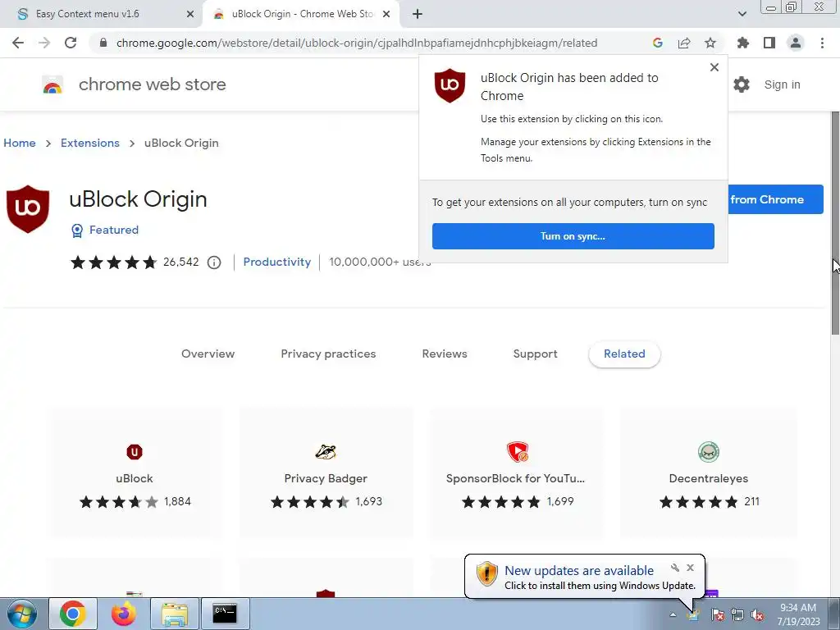The width and height of the screenshot is (840, 630).
Task: Click the SponsorBlock for YouTu... title
Action: pos(515,478)
